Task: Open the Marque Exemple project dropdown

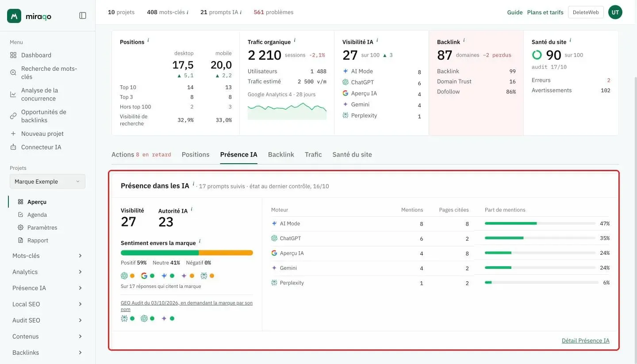Action: click(x=47, y=181)
